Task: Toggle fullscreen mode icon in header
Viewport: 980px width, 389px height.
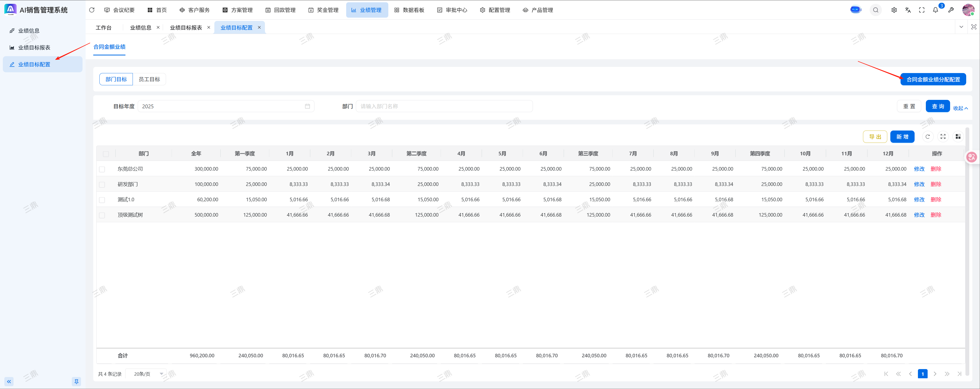Action: click(x=921, y=10)
